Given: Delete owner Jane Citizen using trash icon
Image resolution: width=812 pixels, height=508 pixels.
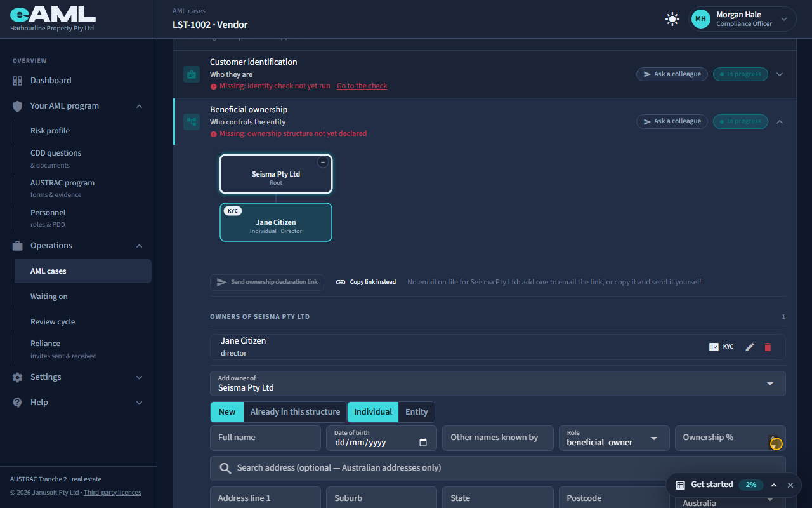Looking at the screenshot, I should point(768,347).
